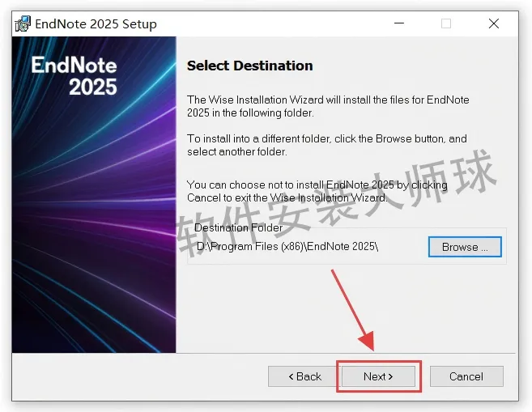The image size is (532, 412).
Task: Click the EndNote 2025 banner image
Action: [94, 194]
